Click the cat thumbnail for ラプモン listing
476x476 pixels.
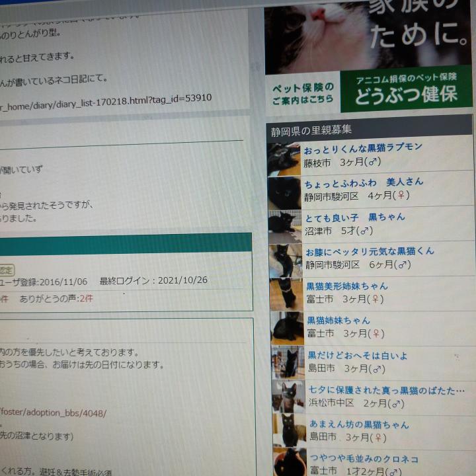pyautogui.click(x=284, y=159)
